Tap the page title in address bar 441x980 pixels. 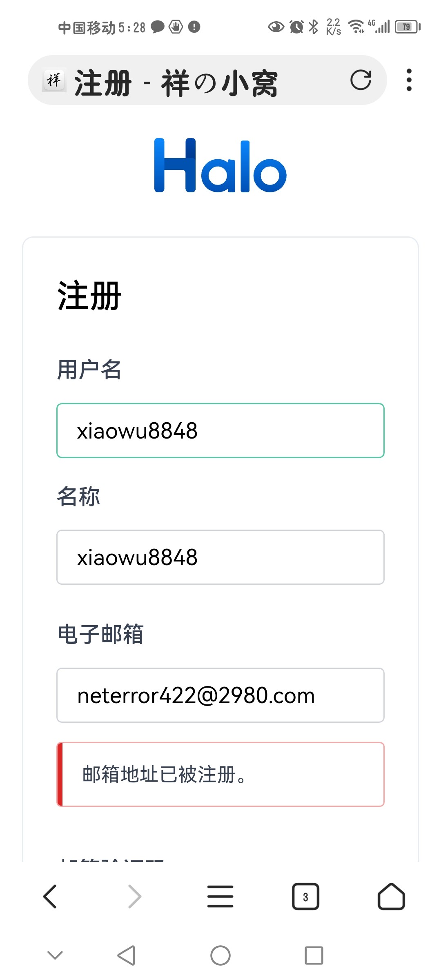click(x=176, y=83)
